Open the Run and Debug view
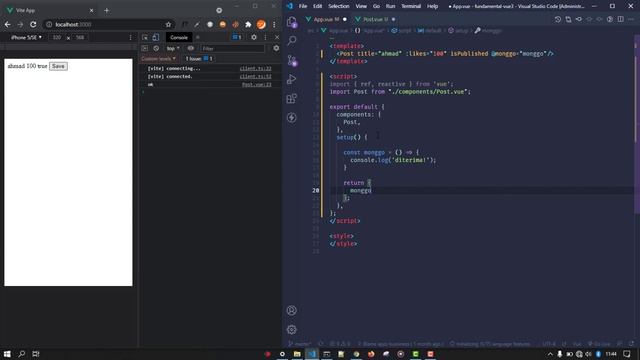640x360 pixels. point(292,79)
